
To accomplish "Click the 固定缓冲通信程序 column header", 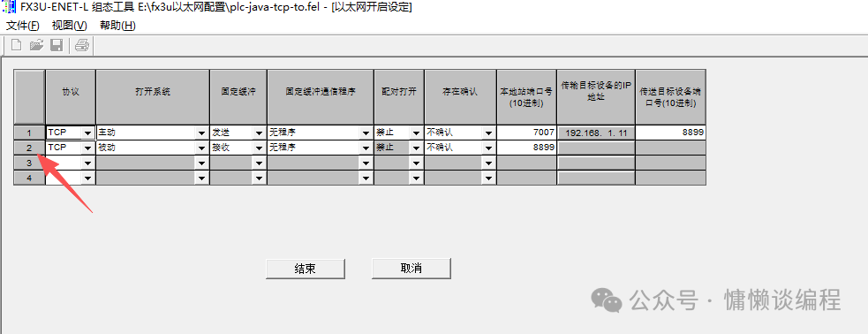I will [321, 97].
